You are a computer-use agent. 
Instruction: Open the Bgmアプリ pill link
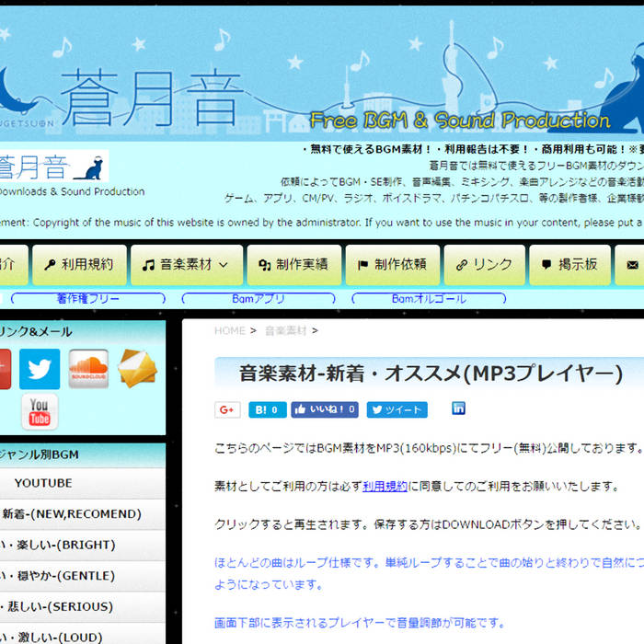[259, 299]
